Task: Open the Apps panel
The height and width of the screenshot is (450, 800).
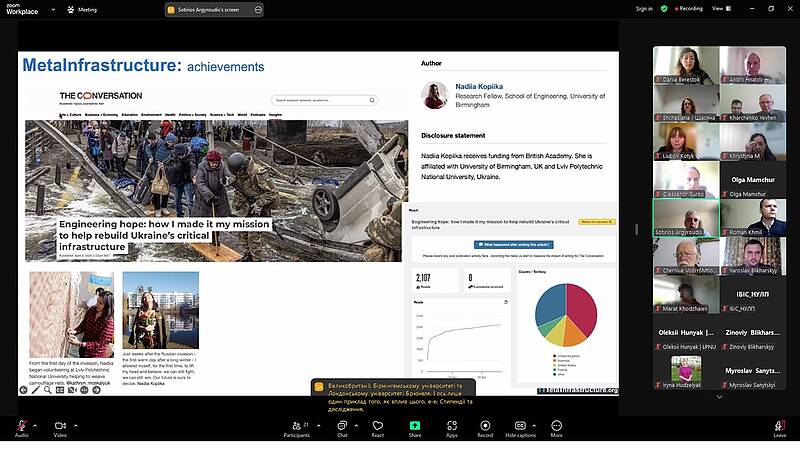Action: tap(452, 428)
